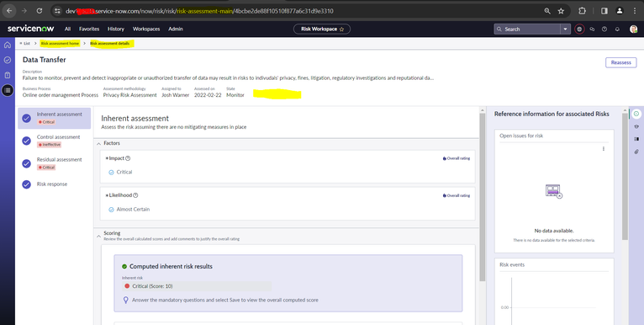Click Risk Workspace title pill
The width and height of the screenshot is (644, 325).
pos(322,29)
